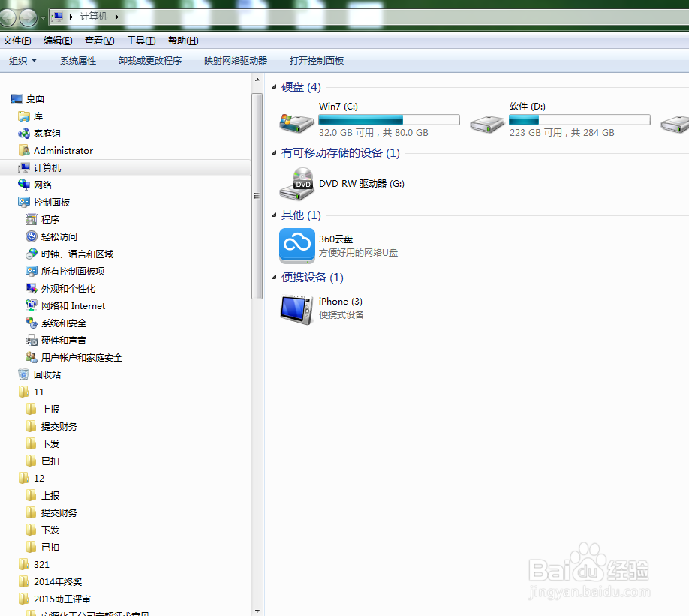Image resolution: width=689 pixels, height=616 pixels.
Task: Open the 查看 menu
Action: pos(98,40)
